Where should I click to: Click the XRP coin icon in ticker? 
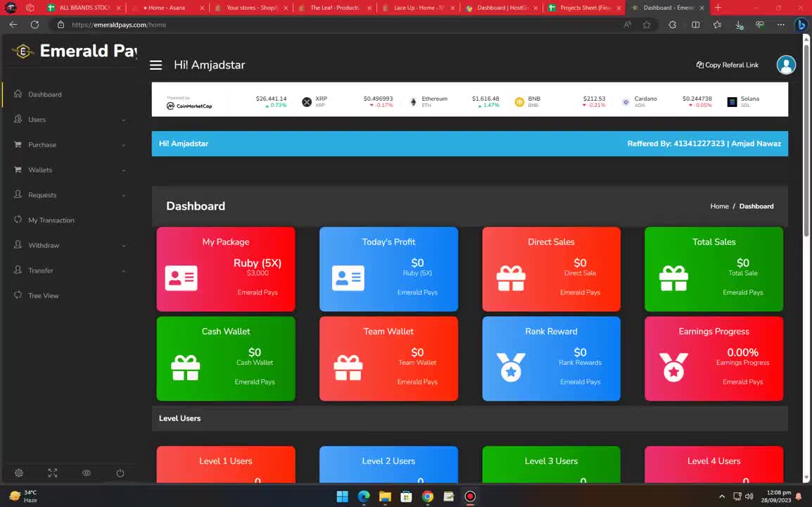pos(307,102)
